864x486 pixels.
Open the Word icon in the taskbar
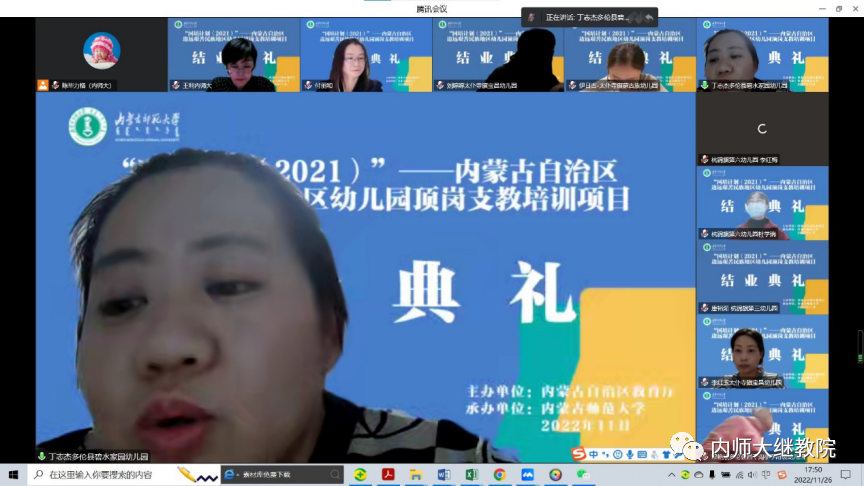click(x=443, y=475)
